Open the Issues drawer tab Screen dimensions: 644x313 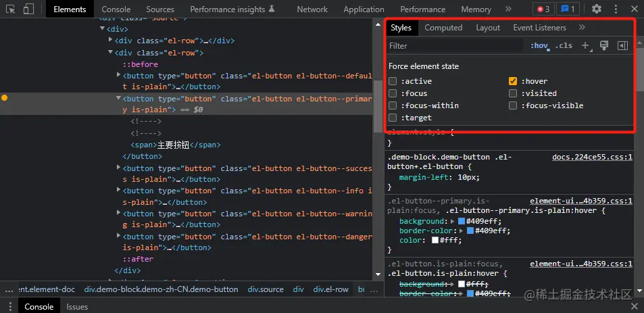click(77, 307)
